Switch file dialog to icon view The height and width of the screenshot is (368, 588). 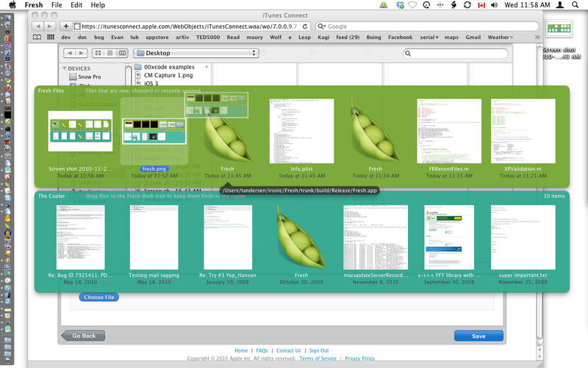pyautogui.click(x=97, y=53)
